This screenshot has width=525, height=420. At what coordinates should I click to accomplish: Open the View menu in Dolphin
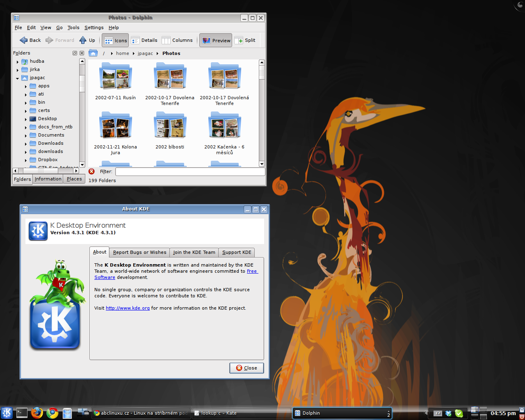(46, 27)
